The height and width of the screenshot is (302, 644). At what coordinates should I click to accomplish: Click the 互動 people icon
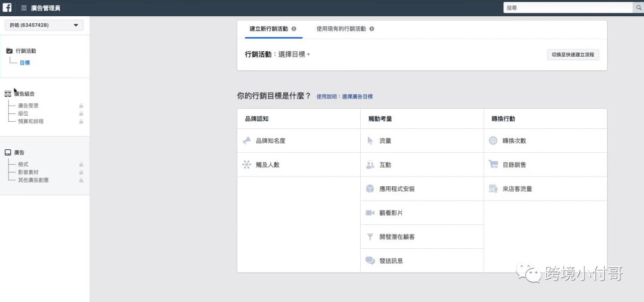370,165
